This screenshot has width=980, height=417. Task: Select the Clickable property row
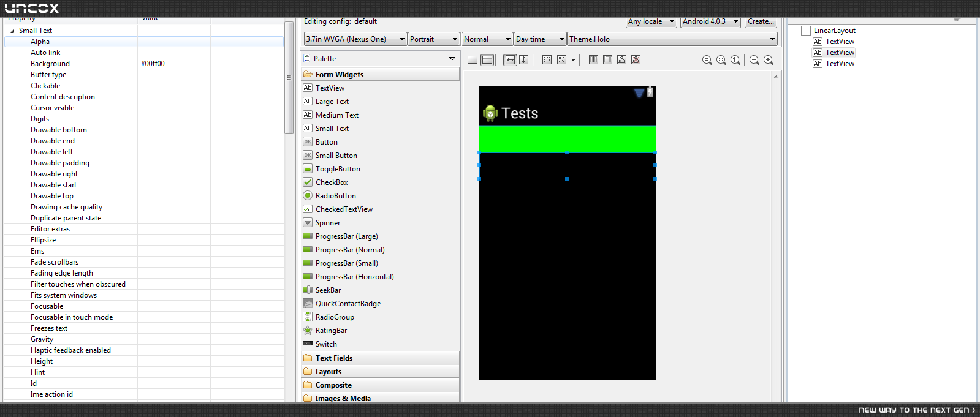pyautogui.click(x=144, y=86)
